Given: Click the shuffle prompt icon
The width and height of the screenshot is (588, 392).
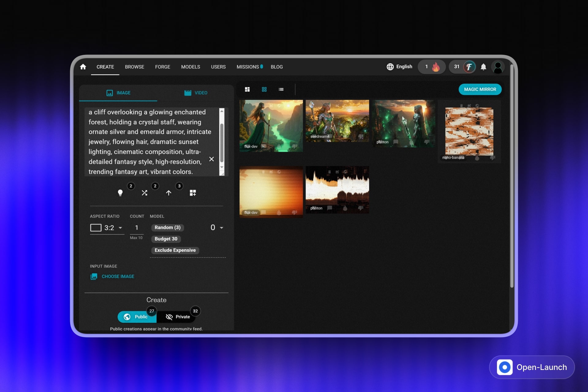Looking at the screenshot, I should (145, 193).
